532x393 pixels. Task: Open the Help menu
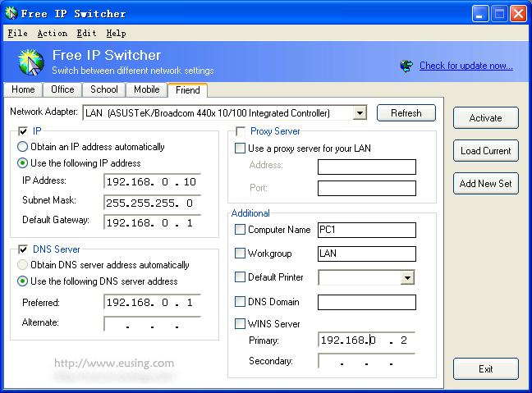(116, 34)
